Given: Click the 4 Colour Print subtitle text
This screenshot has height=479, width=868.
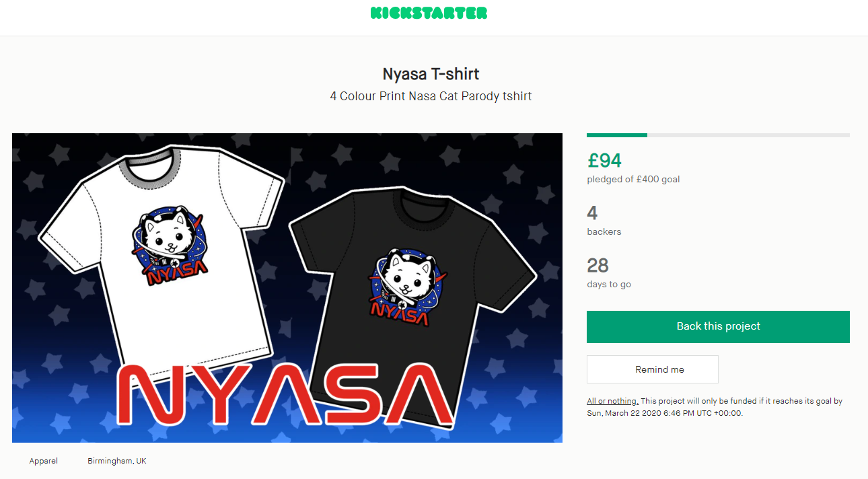Looking at the screenshot, I should click(x=431, y=96).
